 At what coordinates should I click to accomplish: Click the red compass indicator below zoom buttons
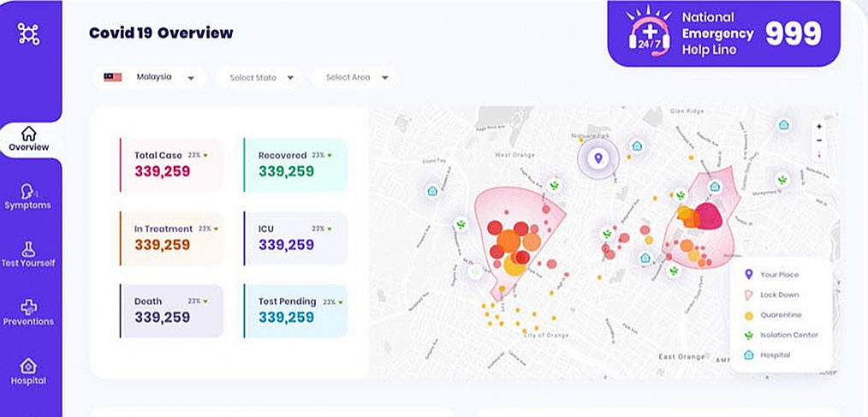pos(819,154)
